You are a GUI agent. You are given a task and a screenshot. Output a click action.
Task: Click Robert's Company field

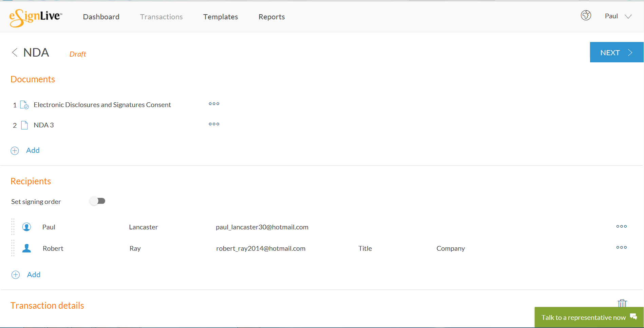pyautogui.click(x=451, y=248)
